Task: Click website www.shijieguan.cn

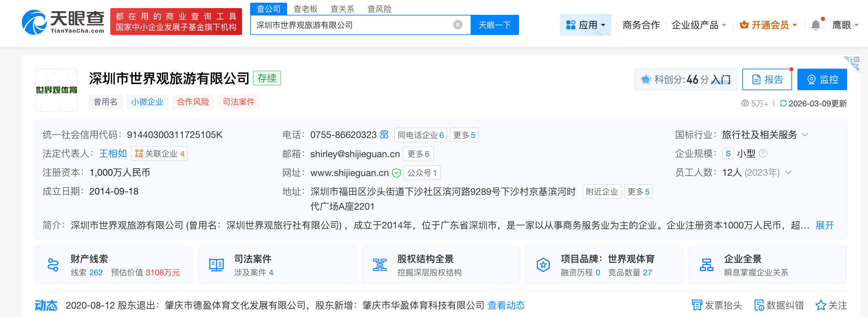Action: pos(349,173)
